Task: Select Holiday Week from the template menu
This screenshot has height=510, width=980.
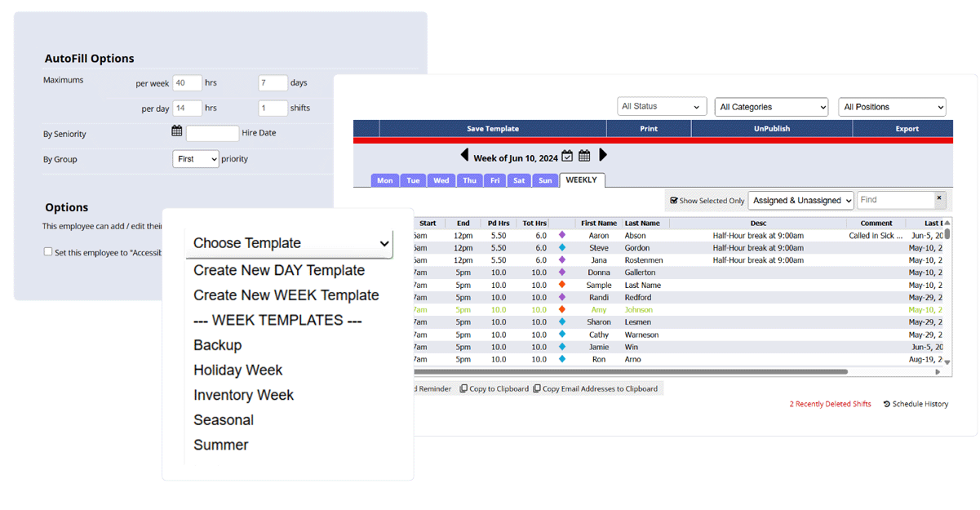Action: [237, 370]
